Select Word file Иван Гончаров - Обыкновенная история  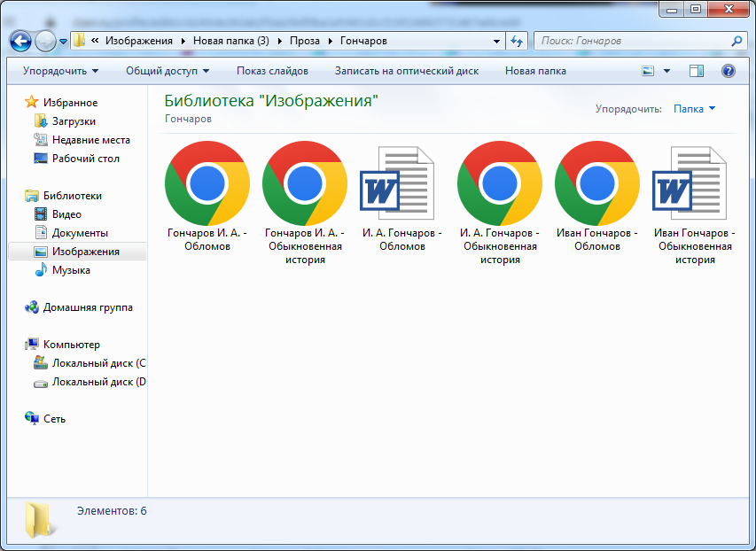click(x=694, y=206)
